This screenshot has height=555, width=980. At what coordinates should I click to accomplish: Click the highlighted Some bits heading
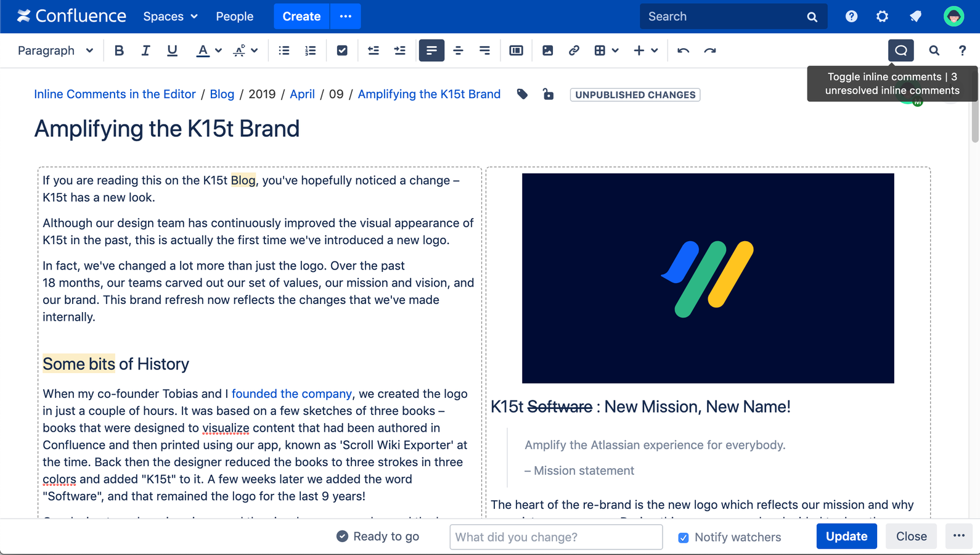click(x=79, y=364)
